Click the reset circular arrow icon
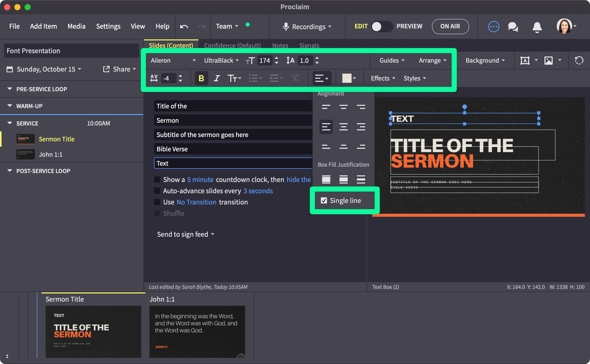590x364 pixels. [x=579, y=61]
